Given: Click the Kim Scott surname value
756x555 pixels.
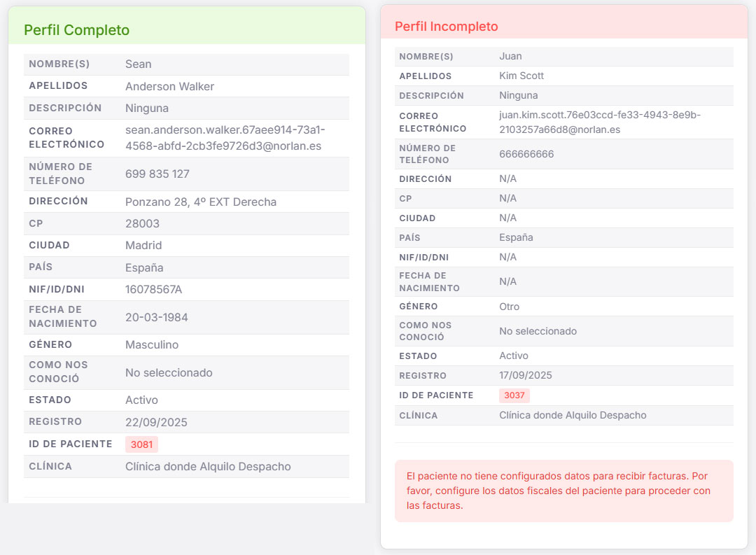Looking at the screenshot, I should [x=521, y=76].
